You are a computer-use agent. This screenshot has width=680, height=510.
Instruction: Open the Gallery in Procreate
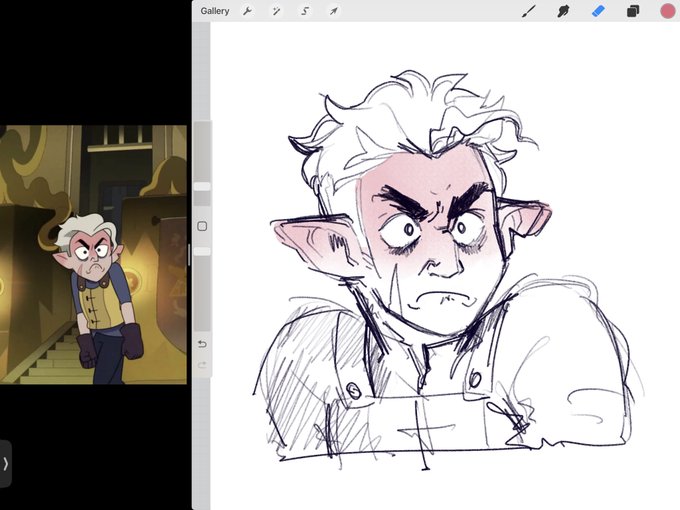pyautogui.click(x=215, y=11)
